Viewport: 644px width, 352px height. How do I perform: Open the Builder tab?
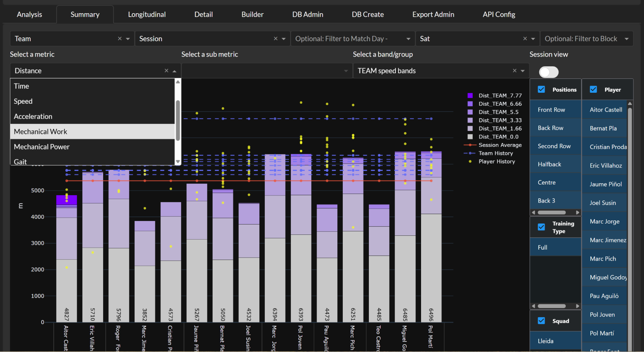(253, 14)
